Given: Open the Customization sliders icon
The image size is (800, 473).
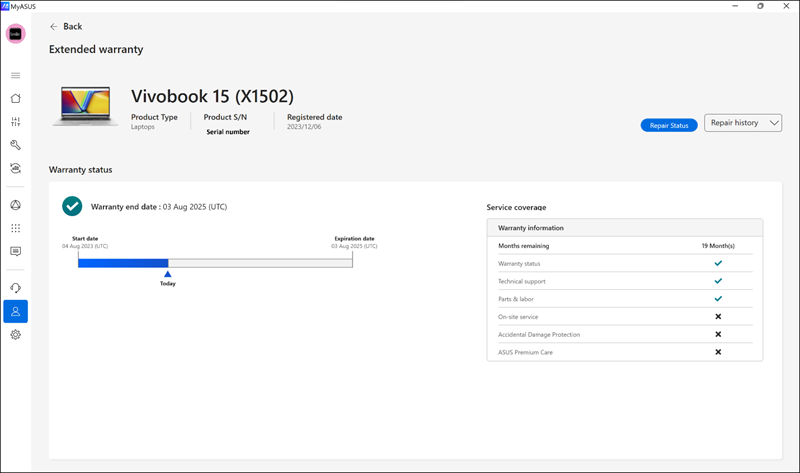Looking at the screenshot, I should pos(15,121).
